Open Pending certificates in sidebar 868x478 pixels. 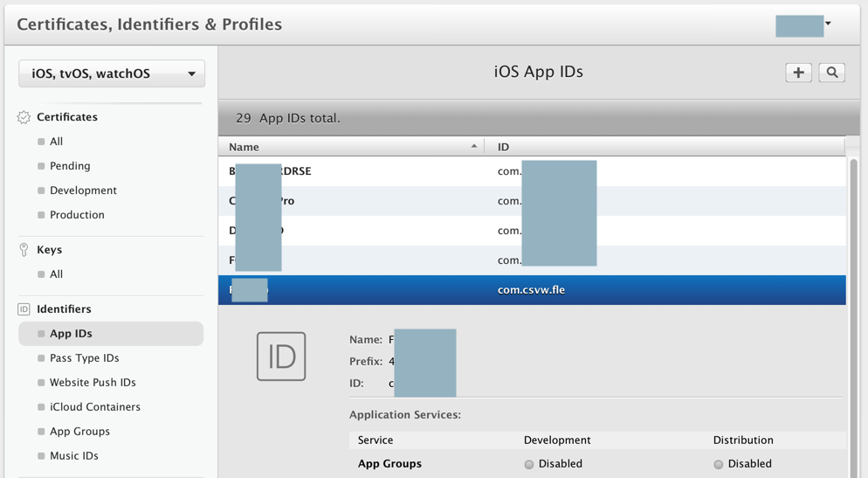coord(70,166)
